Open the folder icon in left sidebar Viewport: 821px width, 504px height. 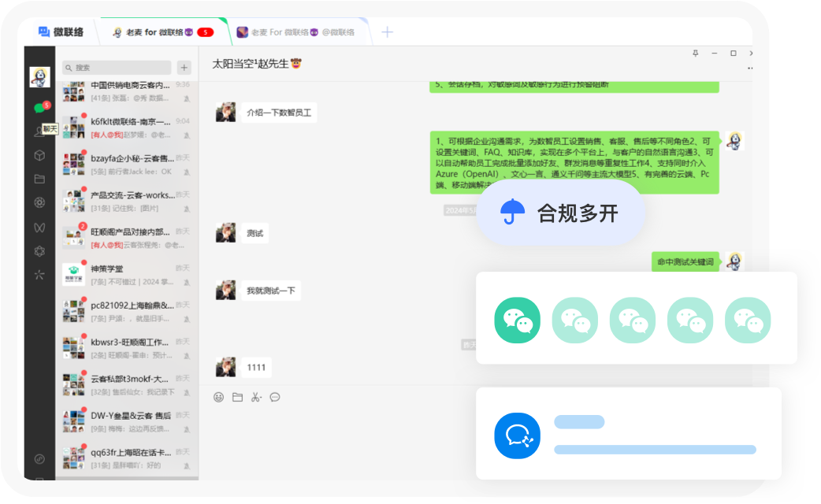39,179
